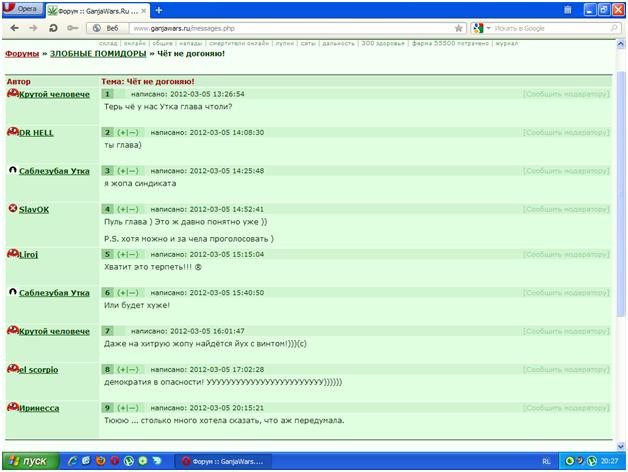Viewport: 628px width, 472px height.
Task: Activate Форум :: GanjaWars taskbar button
Action: [x=223, y=462]
